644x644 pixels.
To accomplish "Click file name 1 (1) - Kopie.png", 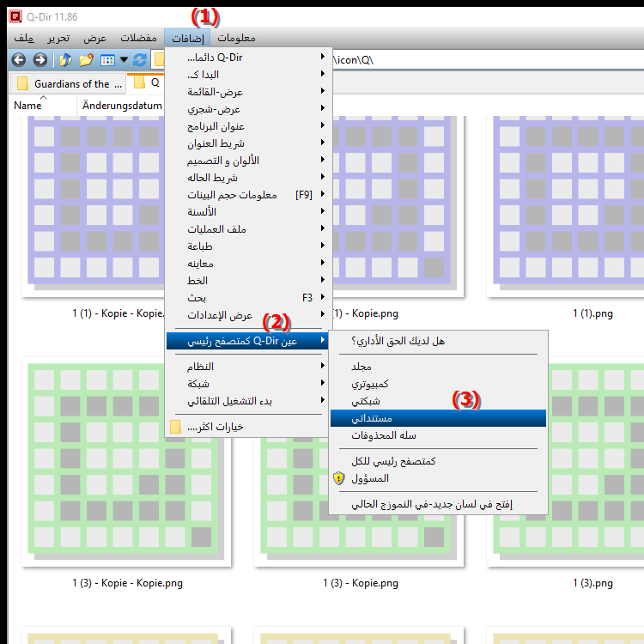I will [x=365, y=313].
